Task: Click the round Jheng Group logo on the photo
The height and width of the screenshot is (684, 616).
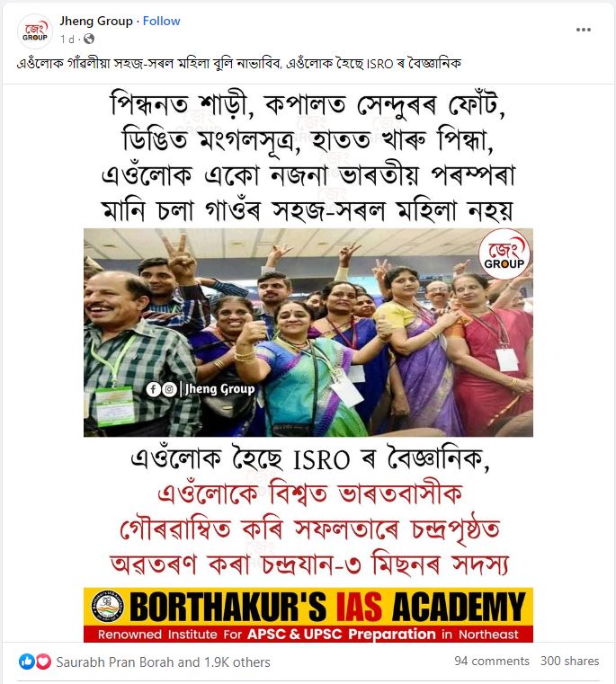Action: point(504,254)
